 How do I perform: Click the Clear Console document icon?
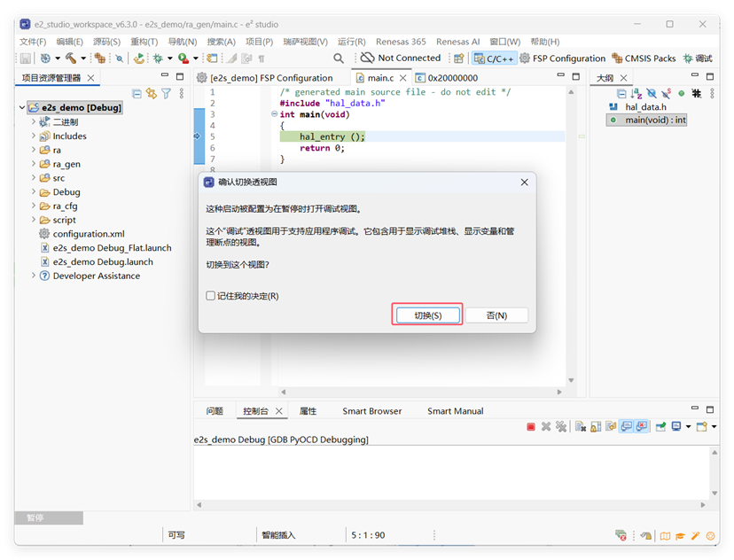tap(581, 427)
